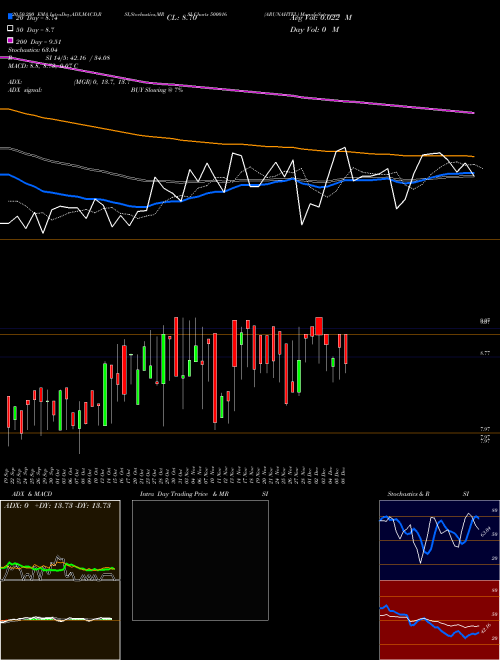Click the 'Stochastics: 63.04' readout
The width and height of the screenshot is (500, 660).
click(32, 50)
